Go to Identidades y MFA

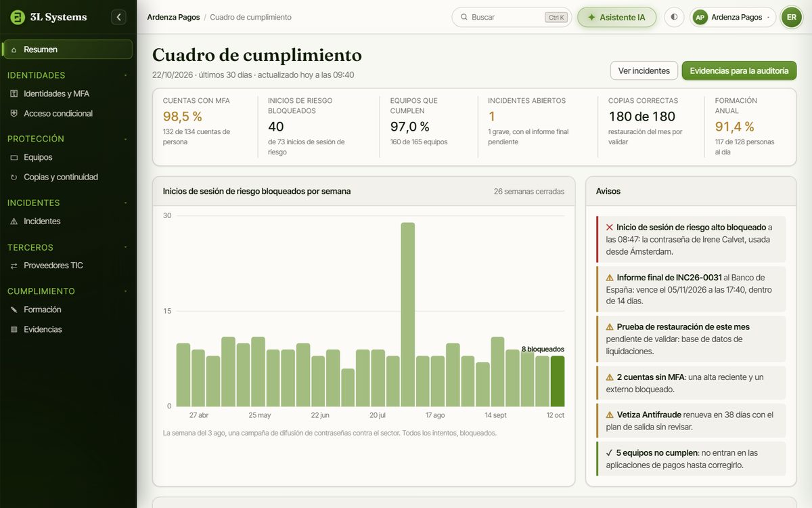pyautogui.click(x=67, y=93)
